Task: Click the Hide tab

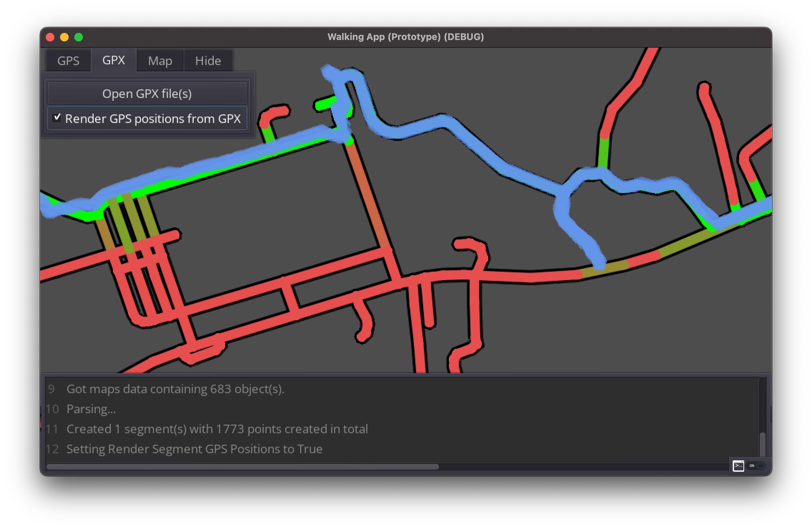Action: (x=208, y=60)
